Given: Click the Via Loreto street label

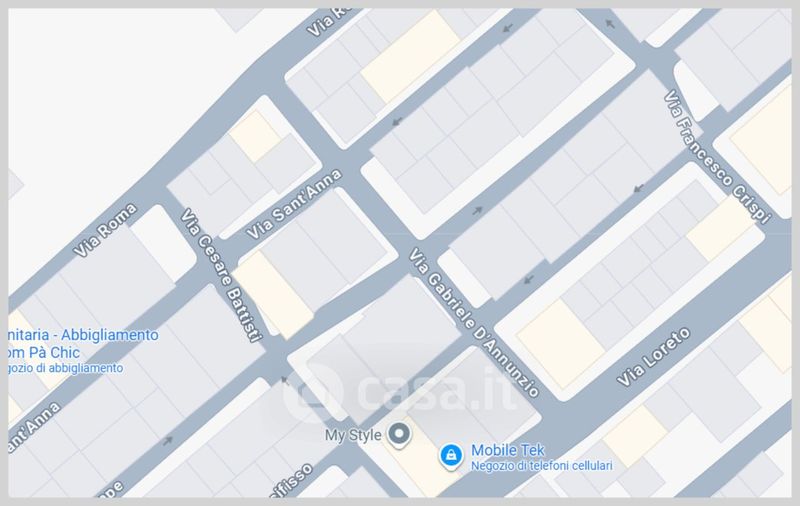Looking at the screenshot, I should (x=654, y=357).
